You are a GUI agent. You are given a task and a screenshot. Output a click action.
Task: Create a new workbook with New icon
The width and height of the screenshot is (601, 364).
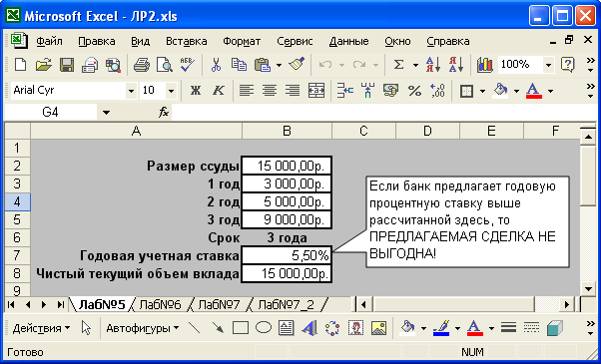coord(20,65)
